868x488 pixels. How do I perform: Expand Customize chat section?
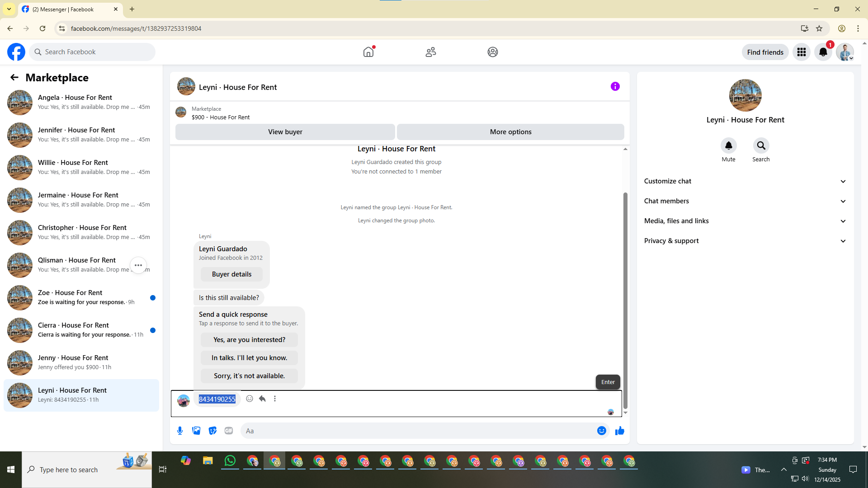(745, 181)
